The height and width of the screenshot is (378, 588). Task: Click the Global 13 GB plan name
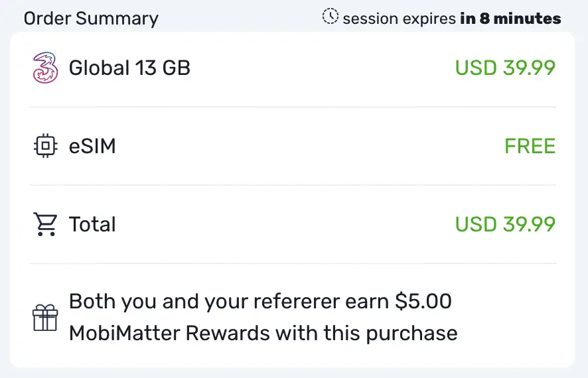pos(129,68)
